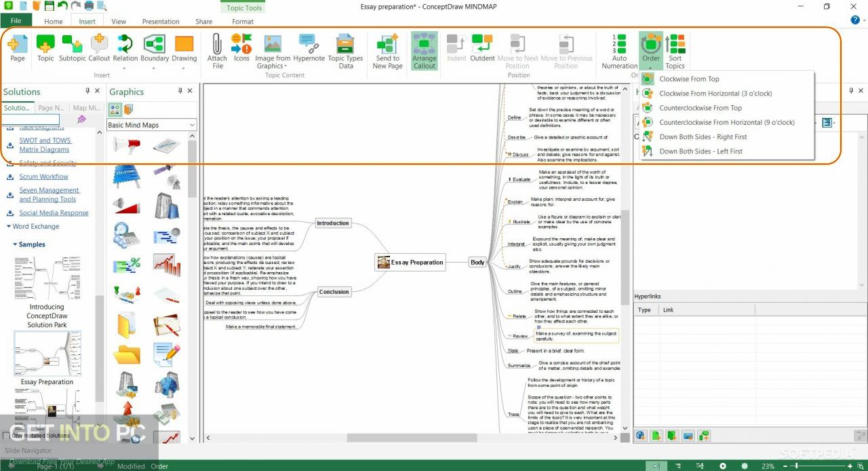868x471 pixels.
Task: Apply Auto Numeration
Action: pos(620,52)
